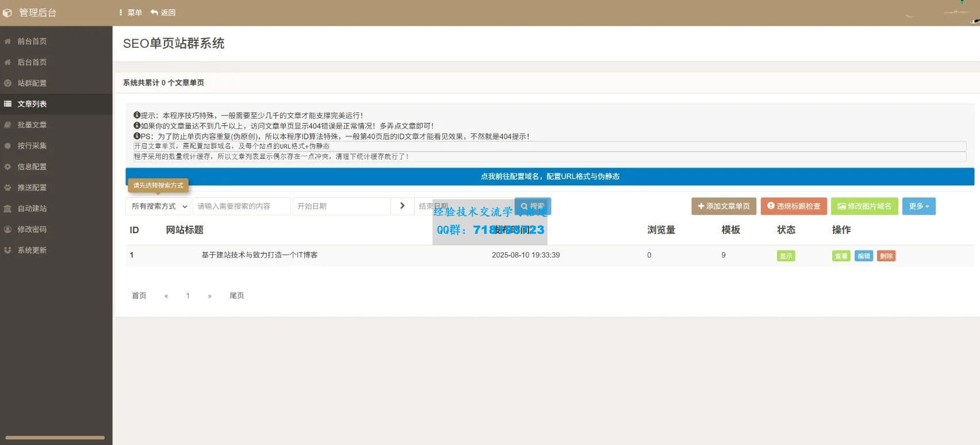This screenshot has width=980, height=445.
Task: Click the 搜索 search button
Action: click(x=533, y=206)
